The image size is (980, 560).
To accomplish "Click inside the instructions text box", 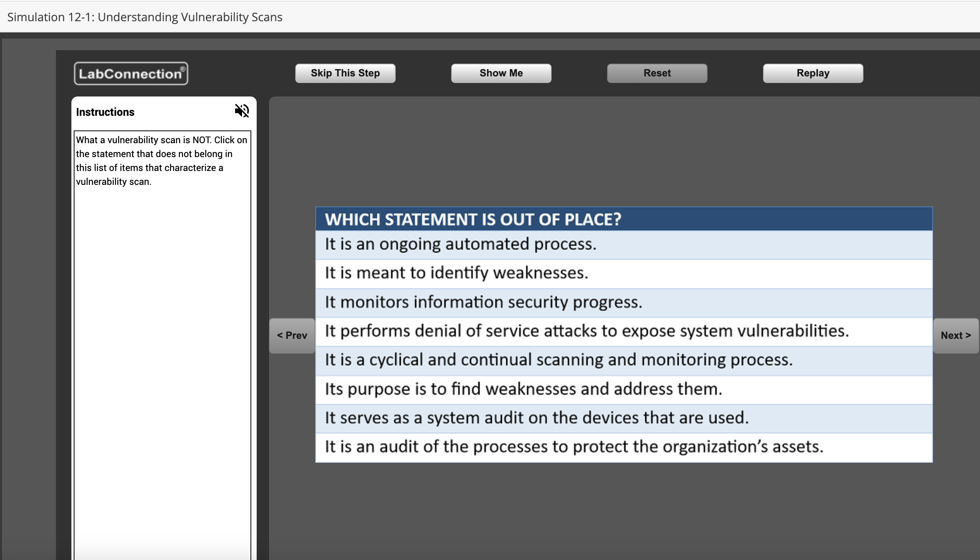I will click(x=162, y=309).
